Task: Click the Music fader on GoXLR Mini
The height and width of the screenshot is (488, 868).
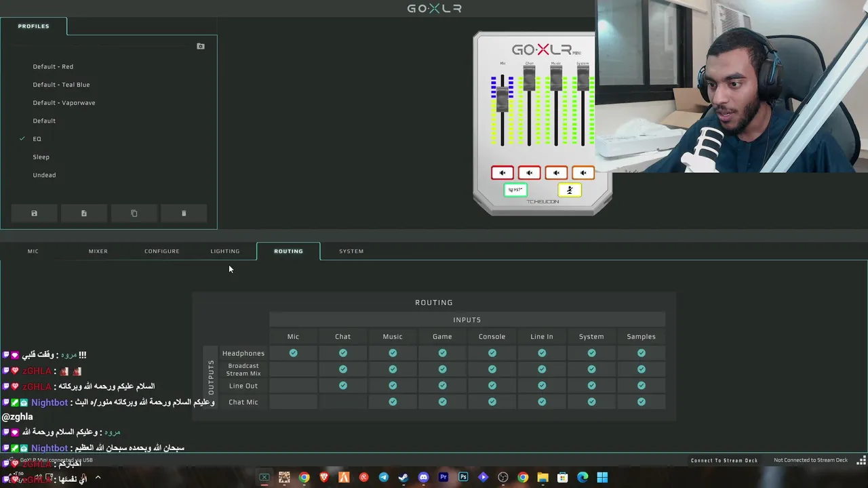Action: 556,78
